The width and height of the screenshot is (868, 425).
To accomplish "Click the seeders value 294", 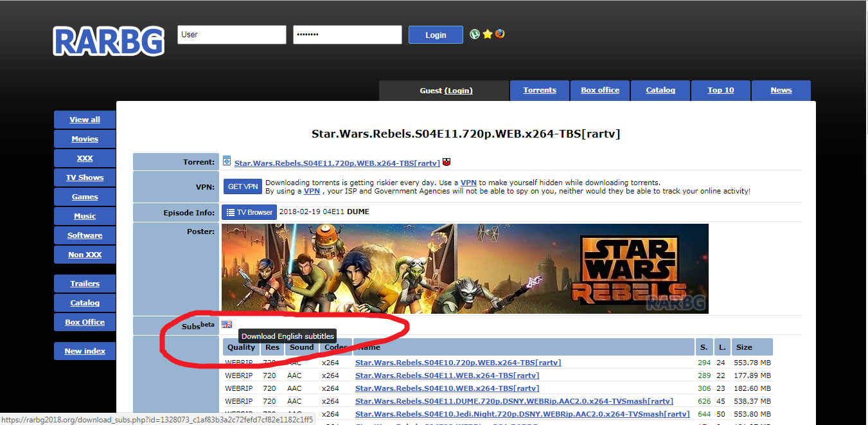I will coord(704,363).
